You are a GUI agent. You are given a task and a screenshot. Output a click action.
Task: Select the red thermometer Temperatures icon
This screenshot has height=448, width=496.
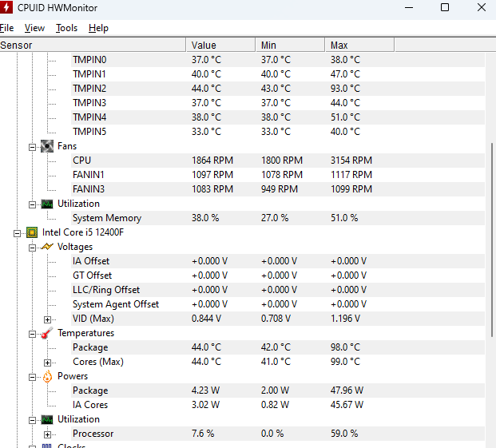(47, 333)
